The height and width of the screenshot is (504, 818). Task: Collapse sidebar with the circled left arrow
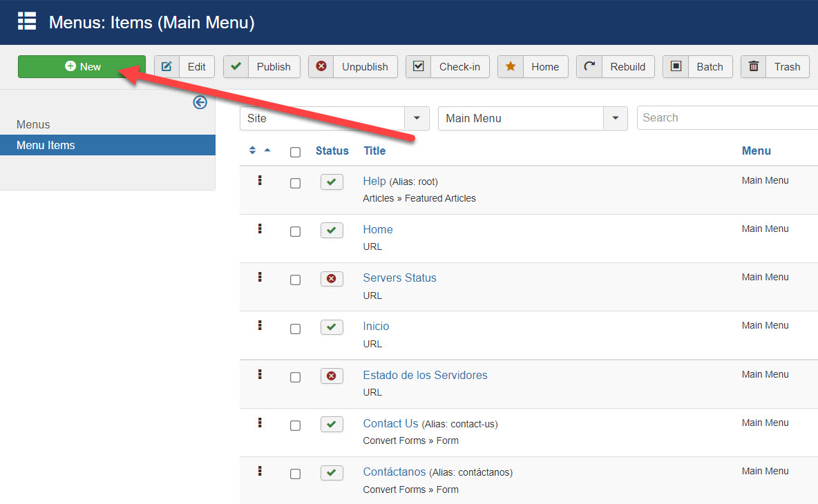click(200, 102)
